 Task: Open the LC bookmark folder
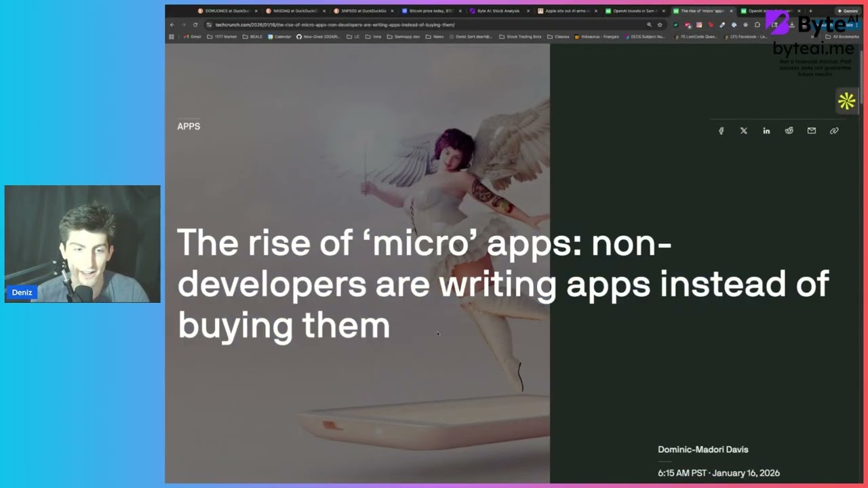click(x=353, y=37)
